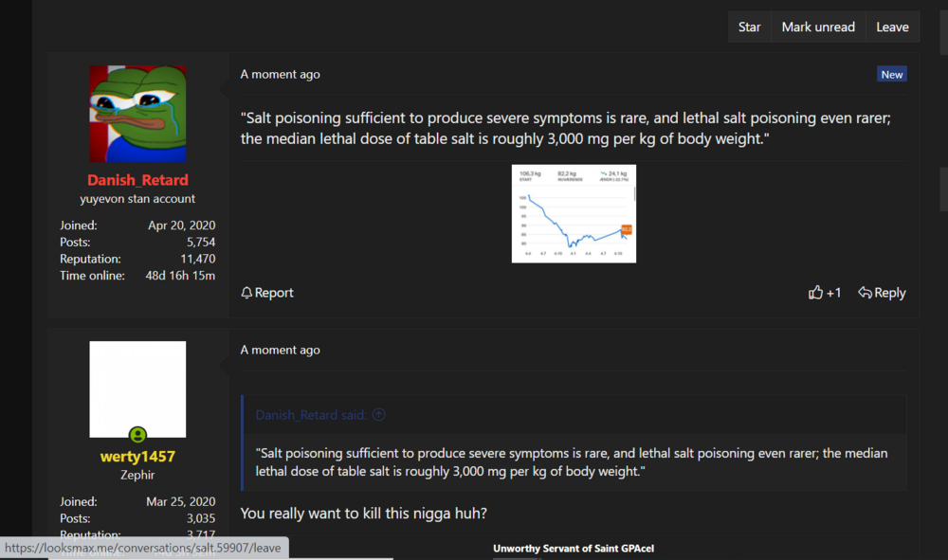
Task: Expand the quoted salt poisoning text block
Action: click(572, 462)
